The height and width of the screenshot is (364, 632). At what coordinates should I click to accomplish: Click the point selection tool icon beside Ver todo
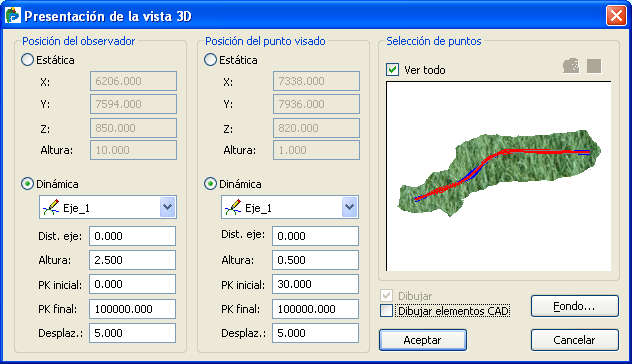tap(571, 66)
